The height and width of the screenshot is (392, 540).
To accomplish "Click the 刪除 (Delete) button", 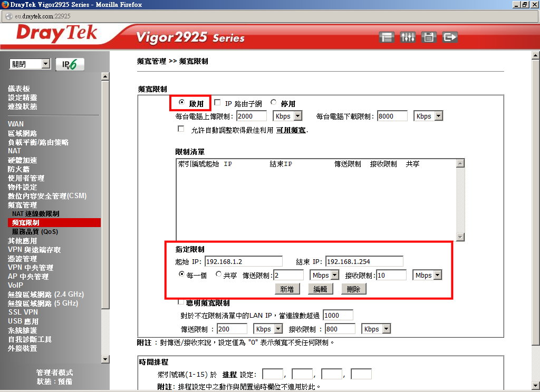I will pos(353,289).
